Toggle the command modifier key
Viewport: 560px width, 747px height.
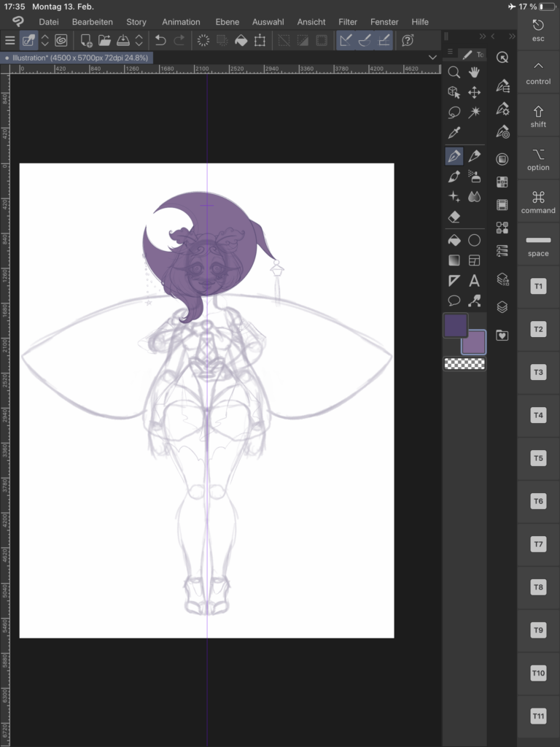point(538,202)
